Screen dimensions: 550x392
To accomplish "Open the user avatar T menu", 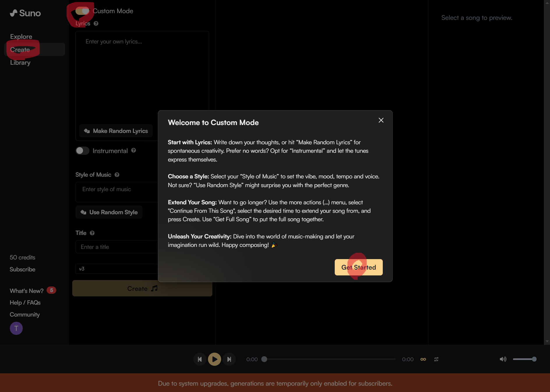I will click(16, 328).
